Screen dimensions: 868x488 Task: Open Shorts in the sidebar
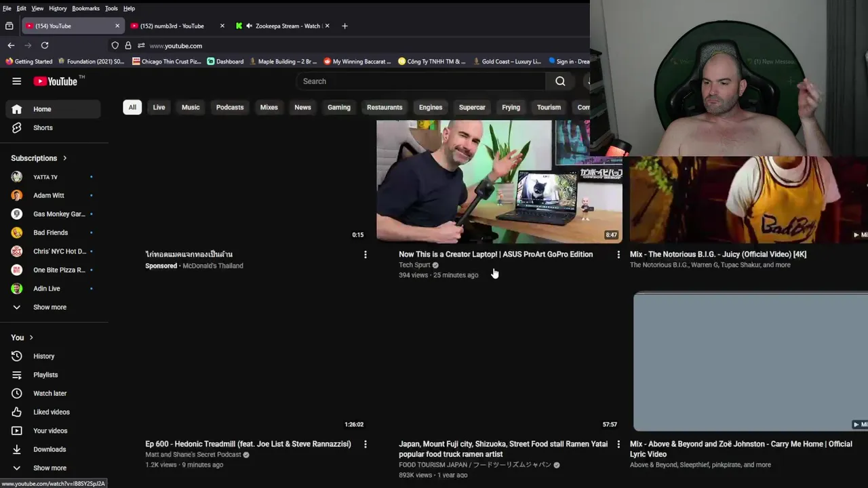coord(54,127)
